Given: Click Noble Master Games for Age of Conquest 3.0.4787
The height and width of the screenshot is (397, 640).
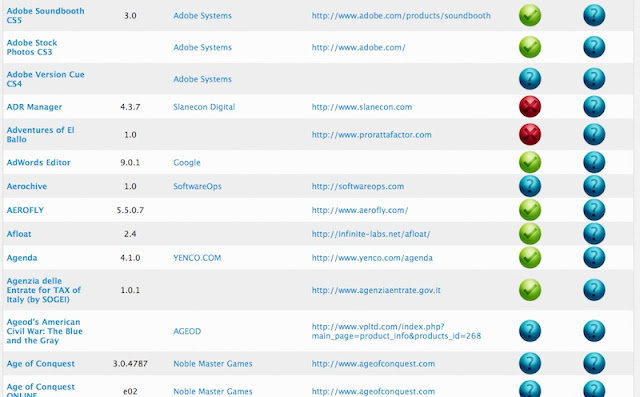Looking at the screenshot, I should [213, 364].
